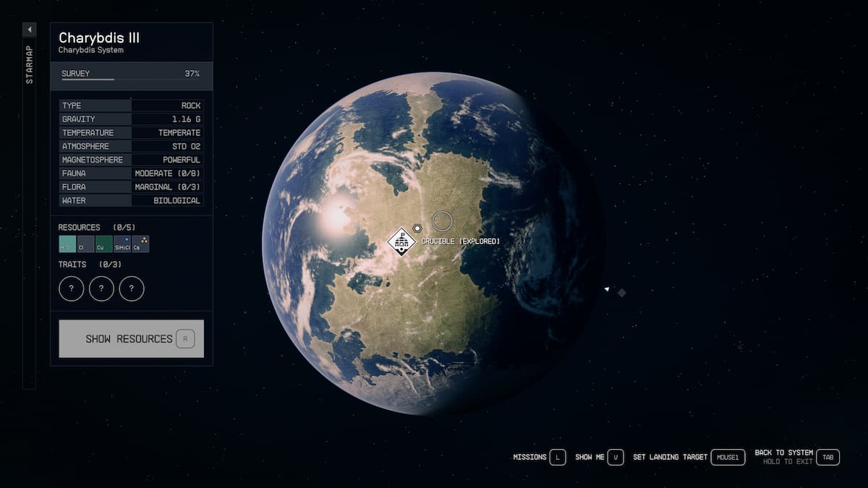Click the Starmap vertical tab label
The height and width of the screenshot is (488, 868).
pos(29,65)
